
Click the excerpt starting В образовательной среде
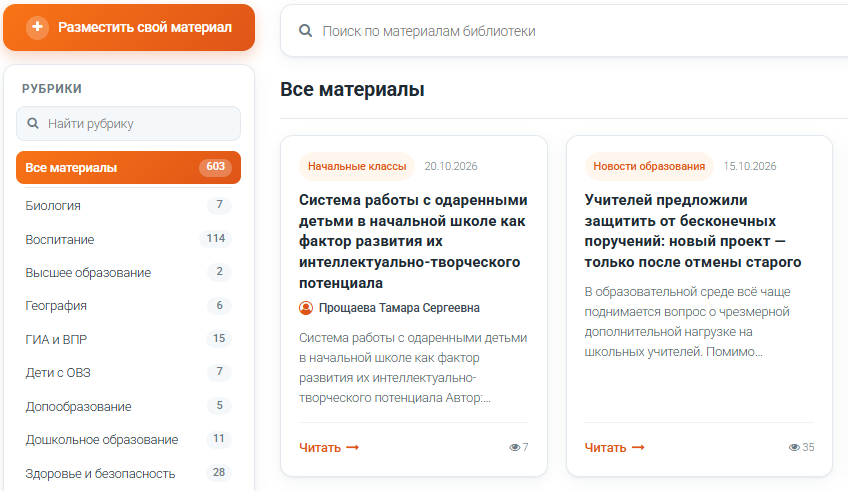pos(687,322)
